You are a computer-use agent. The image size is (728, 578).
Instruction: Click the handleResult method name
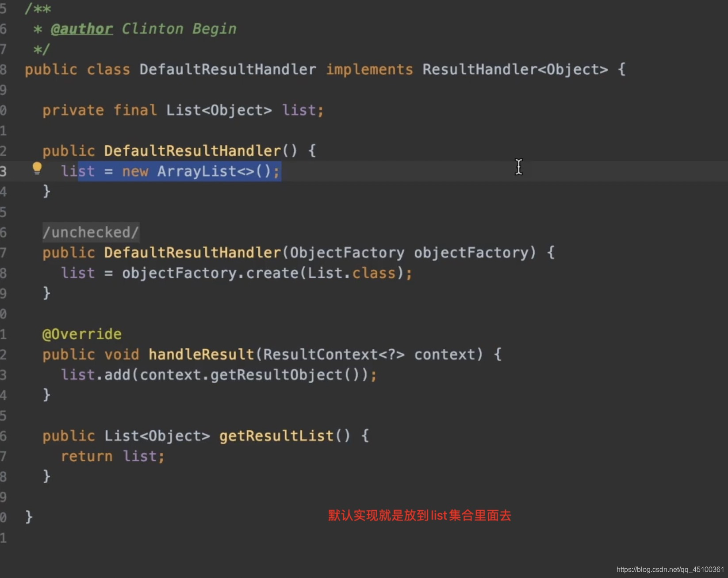(201, 355)
